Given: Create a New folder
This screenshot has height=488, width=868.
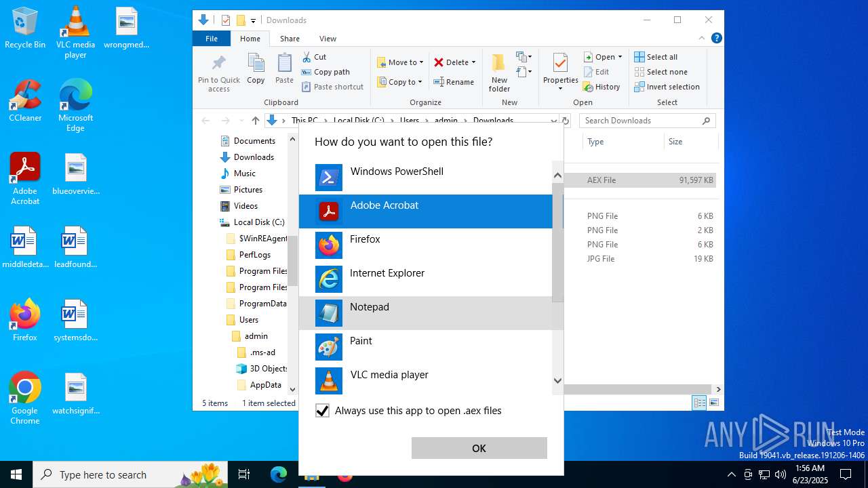Looking at the screenshot, I should point(499,73).
